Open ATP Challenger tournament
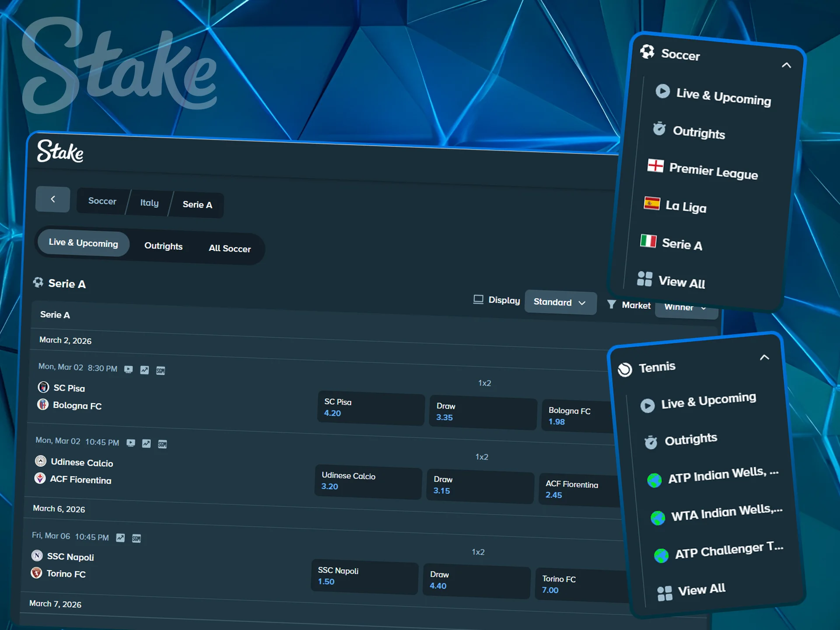The width and height of the screenshot is (840, 630). coord(719,551)
